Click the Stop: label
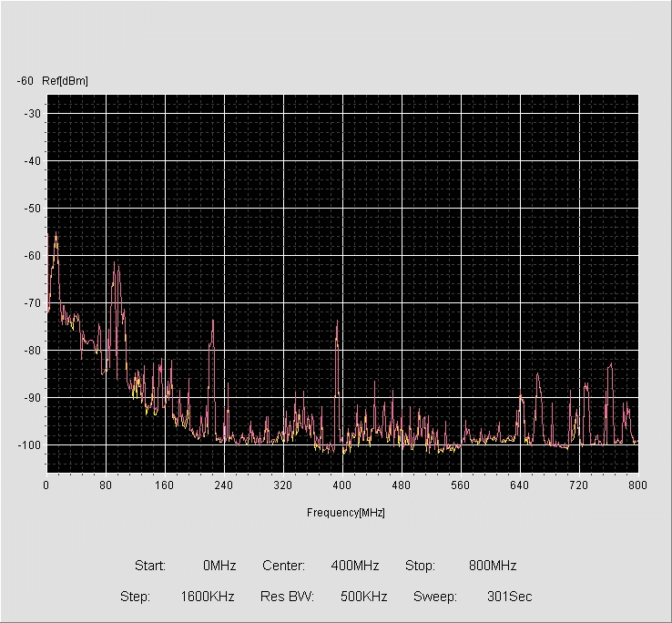 point(420,566)
